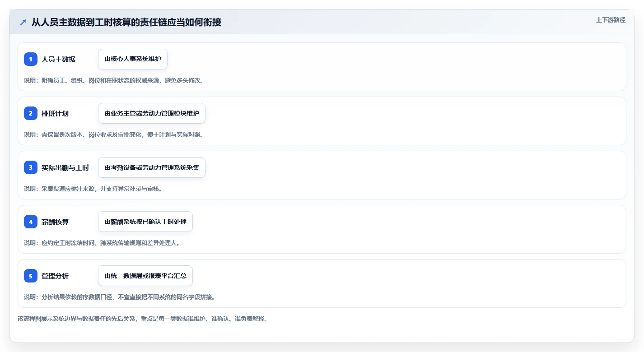The image size is (644, 352).
Task: Click the step number 5 badge
Action: [31, 276]
